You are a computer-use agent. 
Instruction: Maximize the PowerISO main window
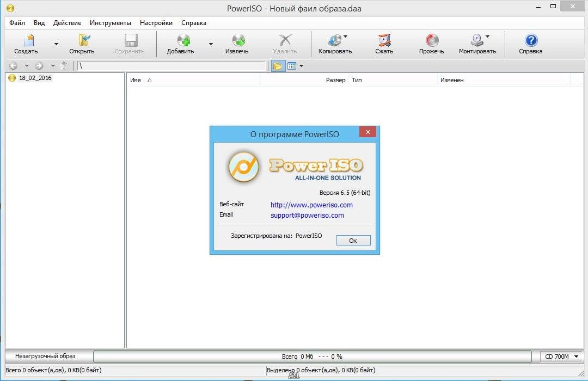pyautogui.click(x=553, y=7)
